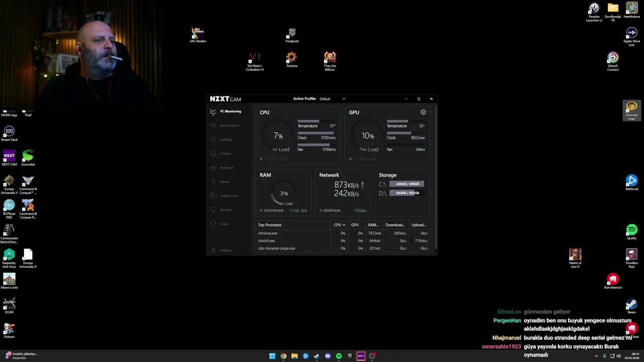This screenshot has width=644, height=362.
Task: Select the Audio headset sidebar icon
Action: click(x=213, y=224)
